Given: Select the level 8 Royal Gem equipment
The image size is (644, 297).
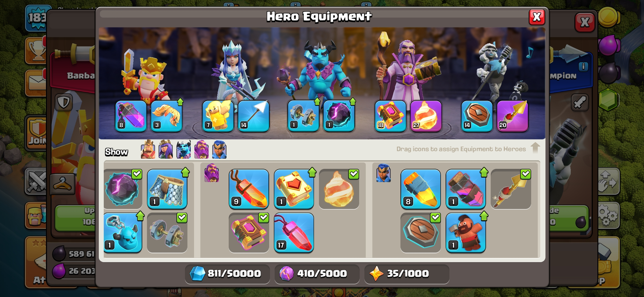Looking at the screenshot, I should pos(421,189).
